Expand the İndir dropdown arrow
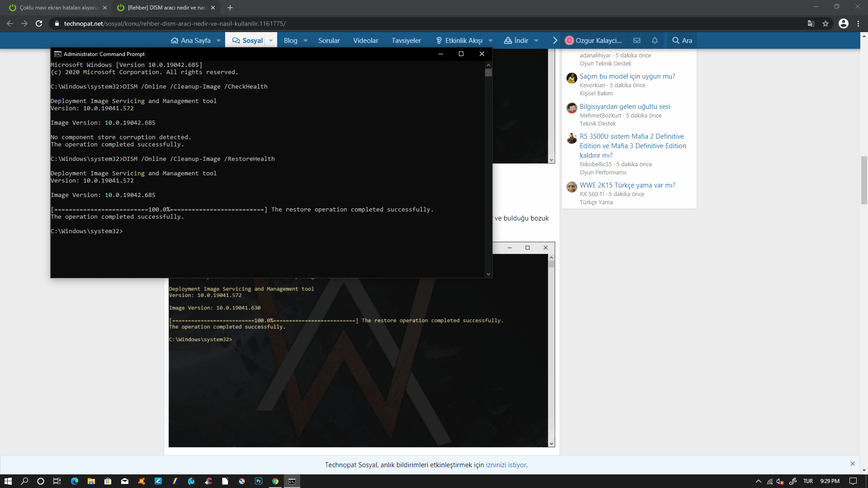The height and width of the screenshot is (488, 868). (536, 40)
